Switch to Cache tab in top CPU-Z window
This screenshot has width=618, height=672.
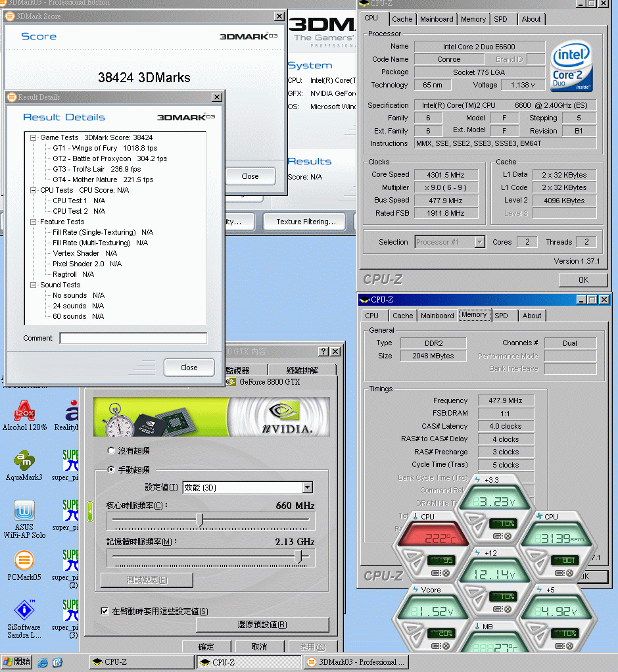[x=402, y=19]
